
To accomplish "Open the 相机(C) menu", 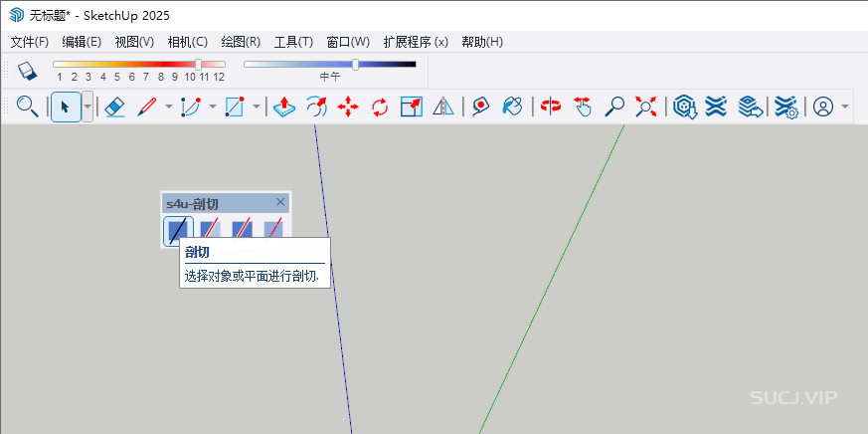I will pos(188,42).
